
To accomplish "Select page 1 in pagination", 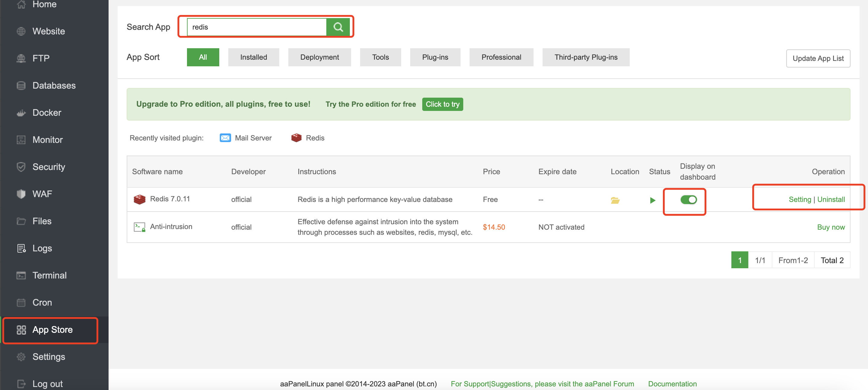I will 739,260.
